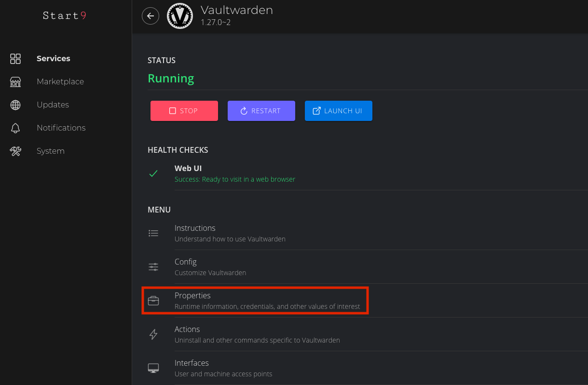This screenshot has height=385, width=588.
Task: Click the Interfaces monitor icon
Action: (153, 368)
